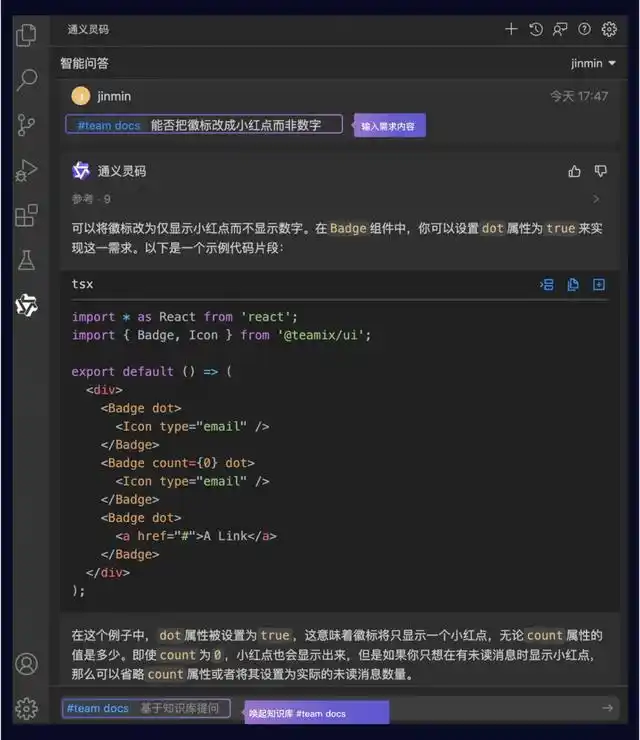This screenshot has width=640, height=740.
Task: Open the jinmin account dropdown
Action: click(x=593, y=63)
